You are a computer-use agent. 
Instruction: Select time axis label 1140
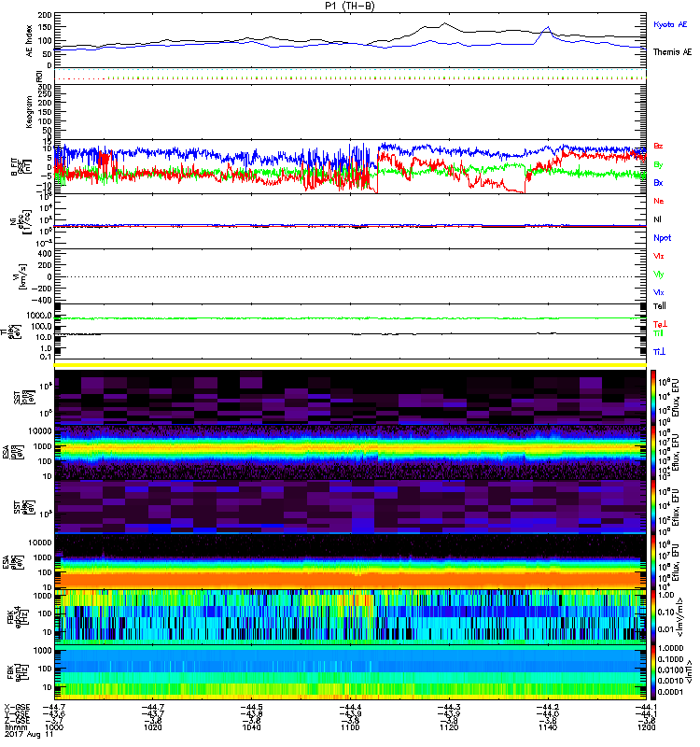click(547, 727)
